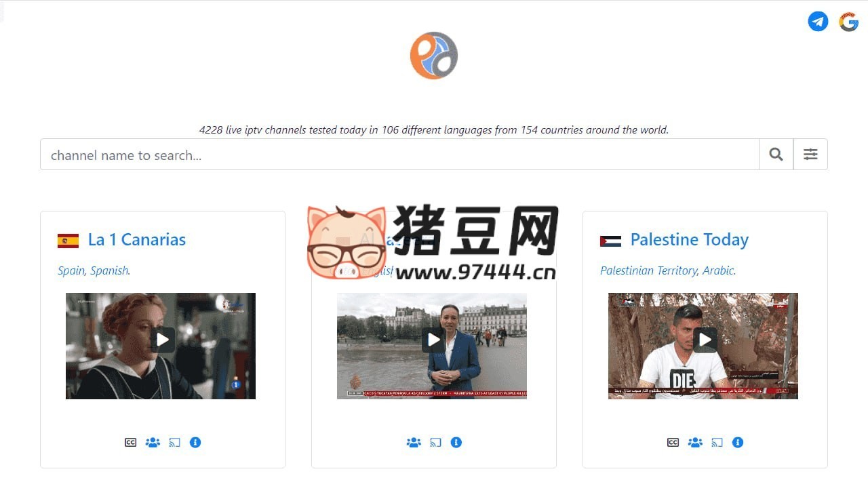Viewport: 868px width, 484px height.
Task: Click the site logo at page top
Action: click(433, 56)
